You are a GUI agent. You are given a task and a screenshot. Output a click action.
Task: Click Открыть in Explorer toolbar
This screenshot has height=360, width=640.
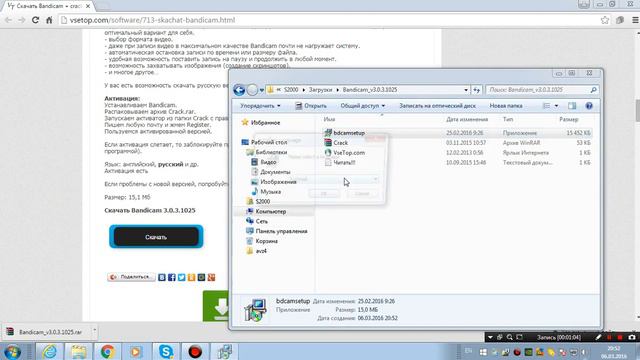pyautogui.click(x=311, y=106)
